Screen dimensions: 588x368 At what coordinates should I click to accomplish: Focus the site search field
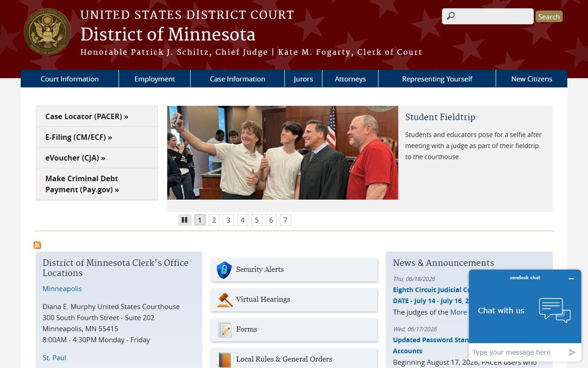(488, 16)
